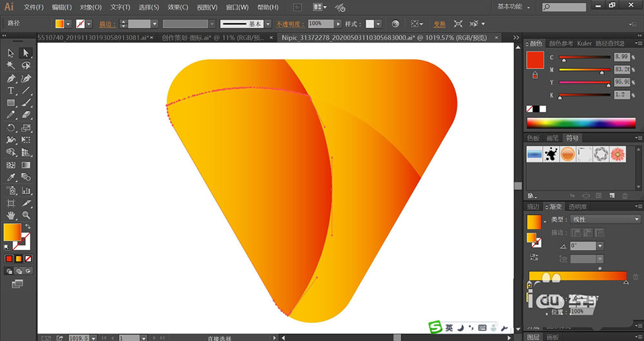Select the Line Segment tool

pyautogui.click(x=26, y=90)
